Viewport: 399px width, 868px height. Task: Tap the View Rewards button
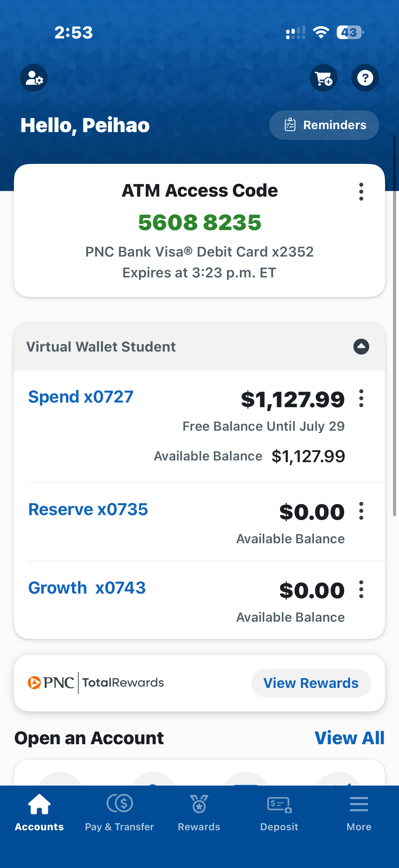pyautogui.click(x=311, y=683)
